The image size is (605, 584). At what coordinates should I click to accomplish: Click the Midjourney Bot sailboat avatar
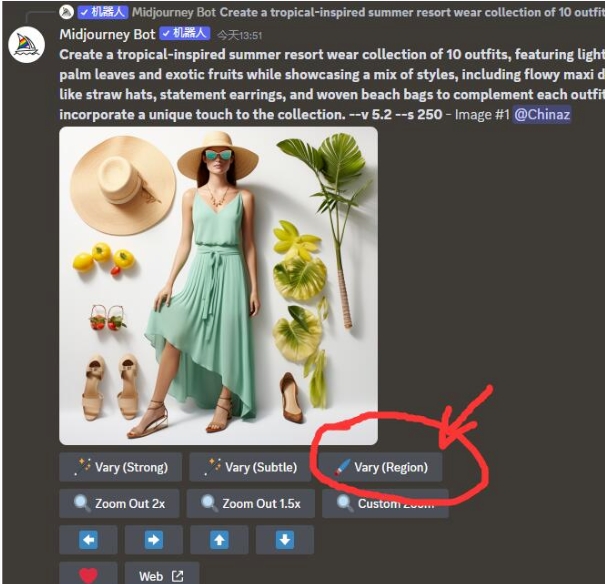pyautogui.click(x=26, y=45)
